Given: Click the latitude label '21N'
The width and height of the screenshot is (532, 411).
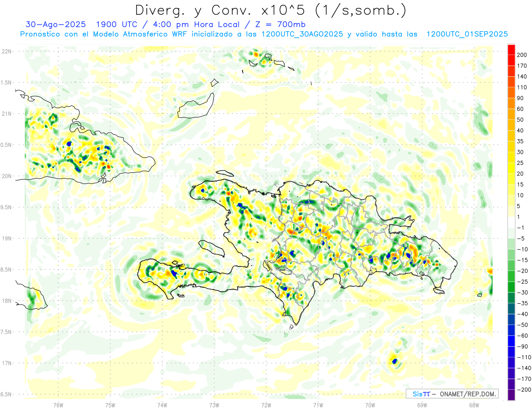Looking at the screenshot, I should tap(7, 114).
